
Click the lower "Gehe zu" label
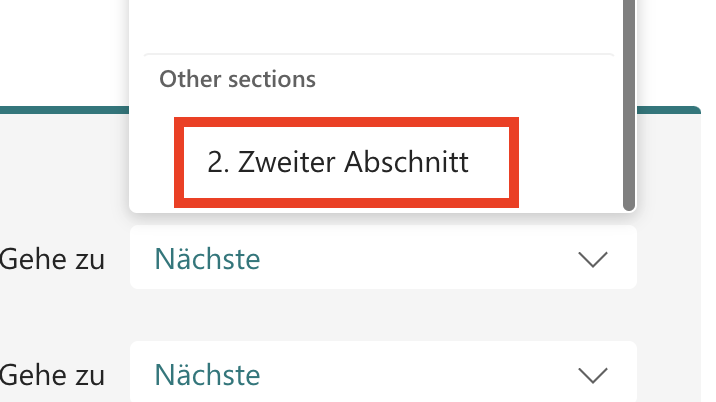(52, 375)
